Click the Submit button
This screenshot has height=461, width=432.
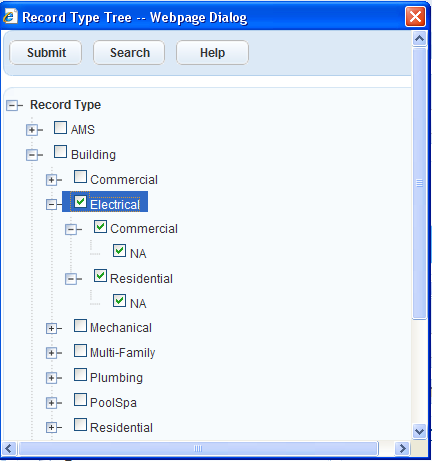(x=46, y=53)
